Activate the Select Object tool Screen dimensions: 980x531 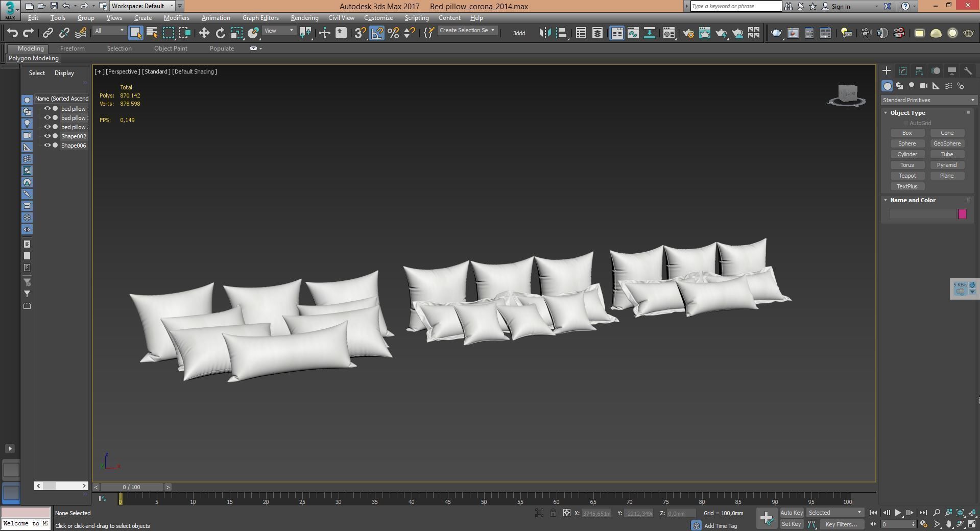click(135, 33)
